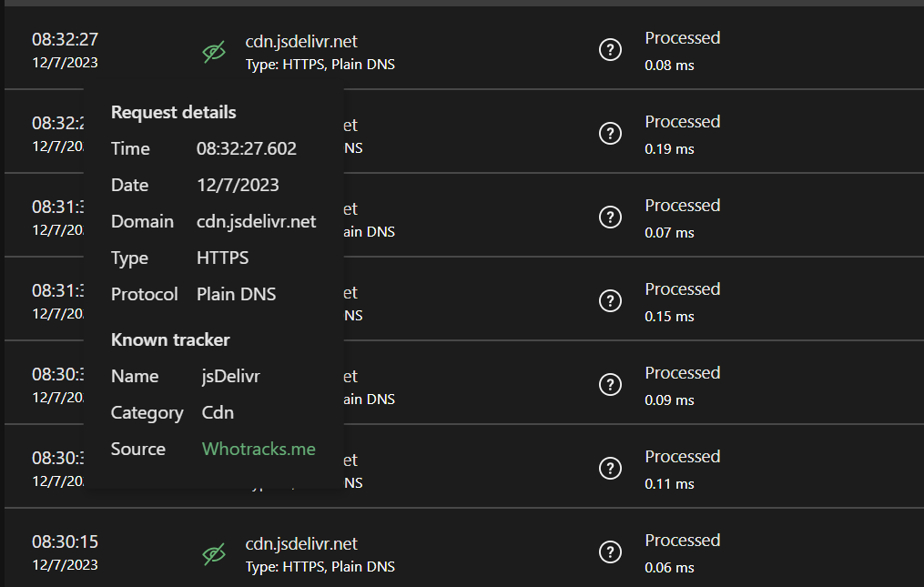Screen dimensions: 924x587
Task: Click the question-mark icon beside the 0.09 ms entry
Action: [610, 384]
